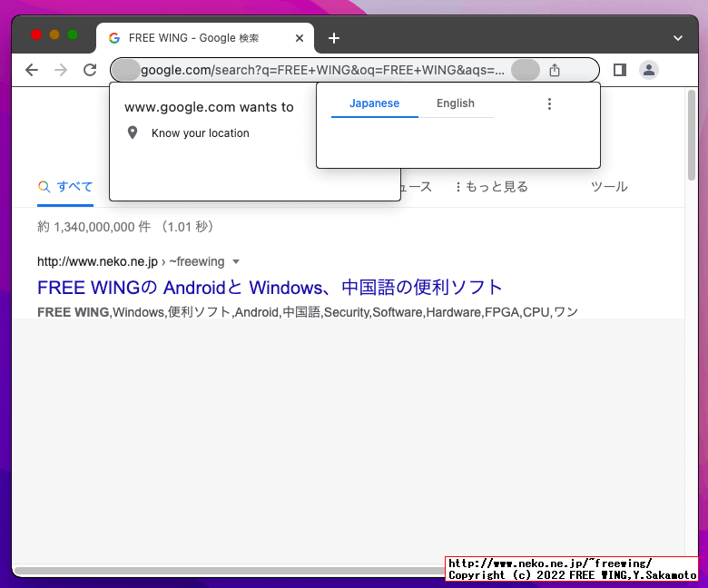Open translate popup three-dot options
The width and height of the screenshot is (708, 588).
tap(549, 103)
